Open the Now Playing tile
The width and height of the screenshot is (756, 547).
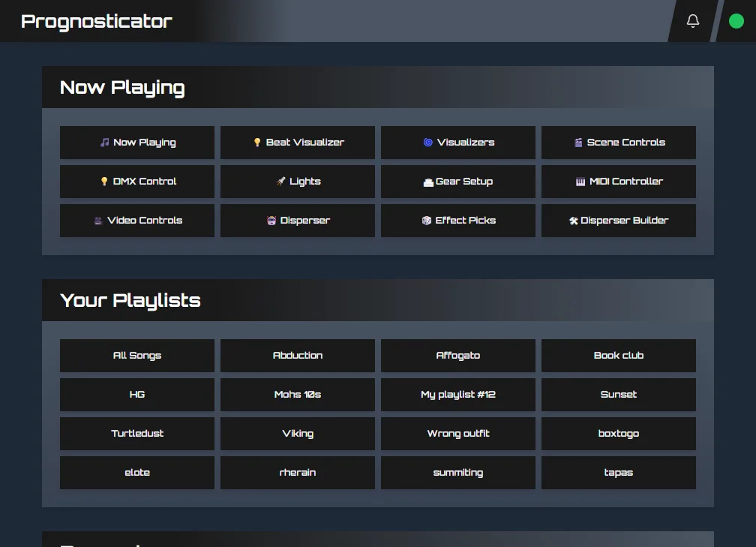tap(137, 143)
